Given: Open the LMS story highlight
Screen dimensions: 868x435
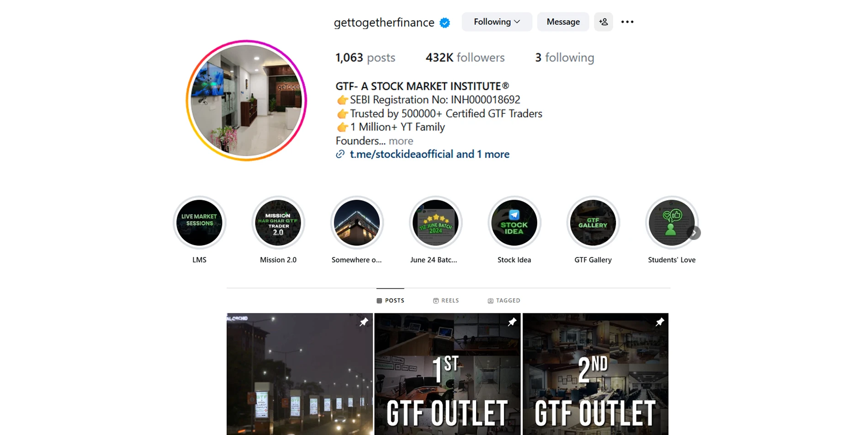Looking at the screenshot, I should pyautogui.click(x=200, y=223).
